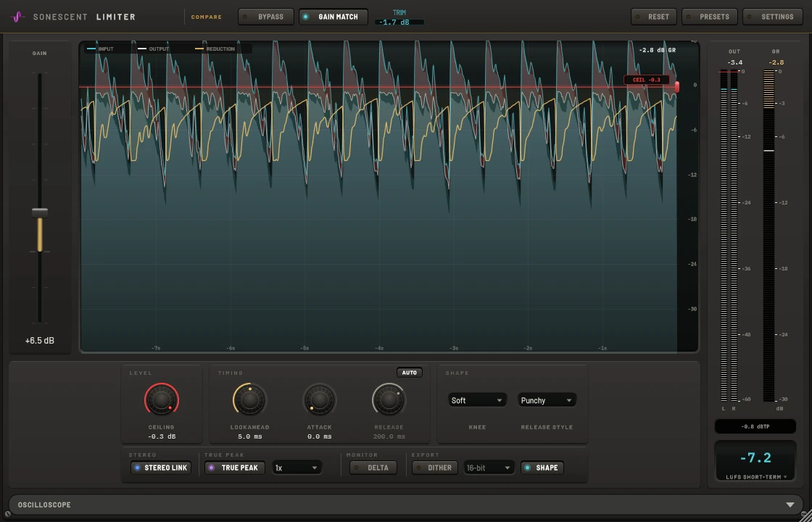Click the 5.0 ms lookahead value
The image size is (812, 522).
(x=249, y=436)
